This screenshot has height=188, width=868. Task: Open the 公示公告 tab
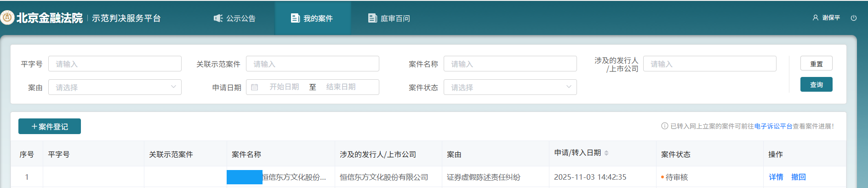(235, 18)
